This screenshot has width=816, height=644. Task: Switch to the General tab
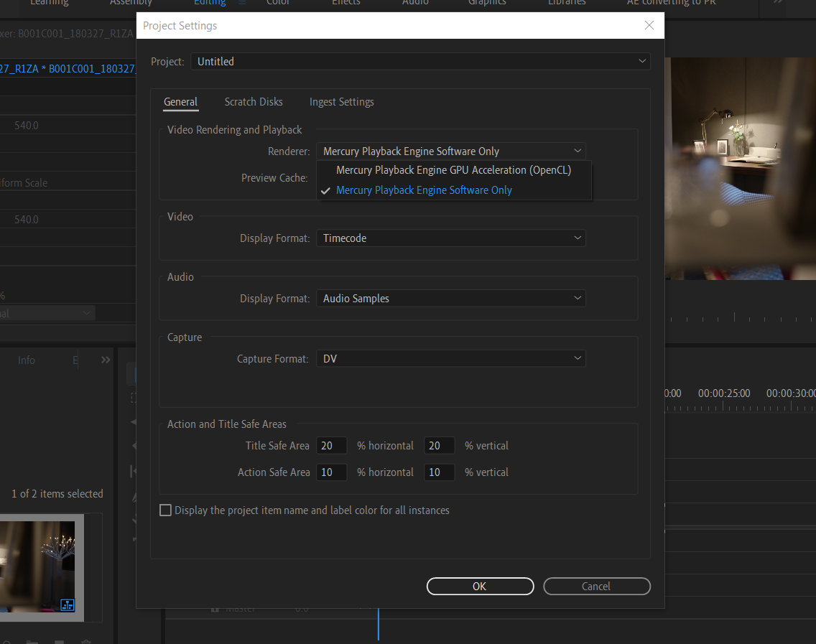tap(180, 102)
